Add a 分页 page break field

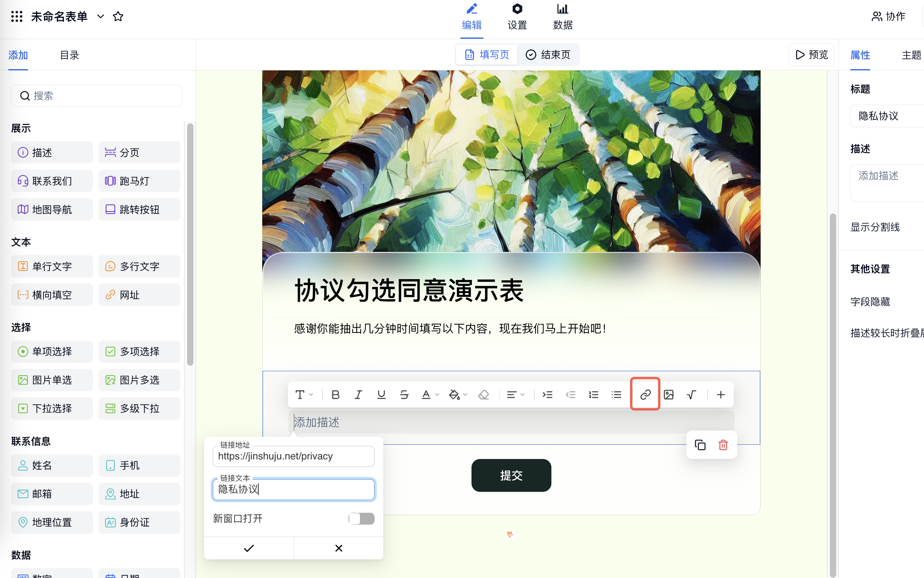point(139,152)
